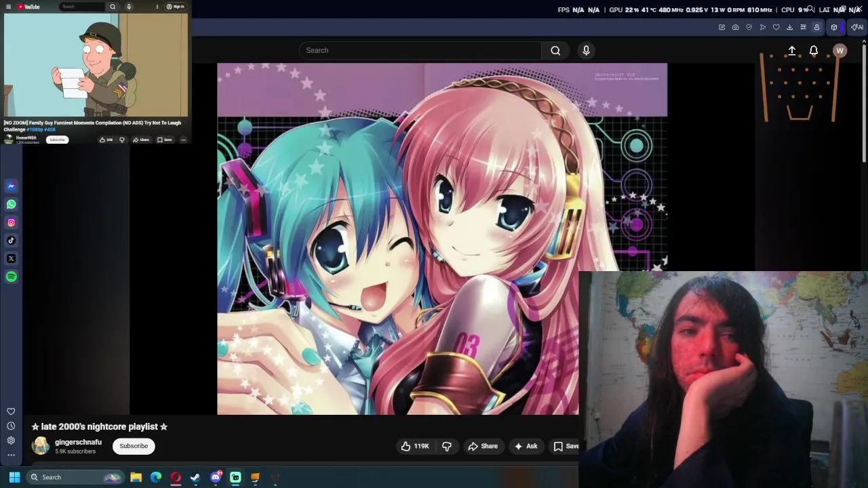
Task: Click the #1080p hashtag link
Action: [35, 129]
